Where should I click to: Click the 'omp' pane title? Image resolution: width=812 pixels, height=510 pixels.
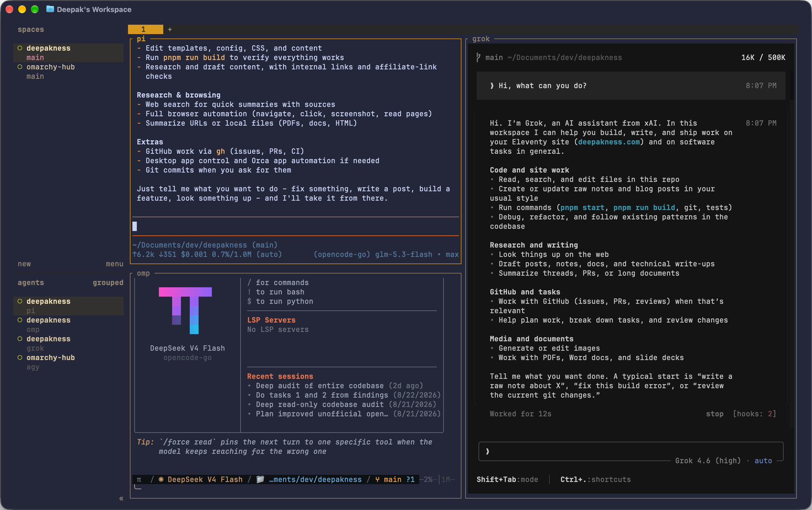click(144, 273)
